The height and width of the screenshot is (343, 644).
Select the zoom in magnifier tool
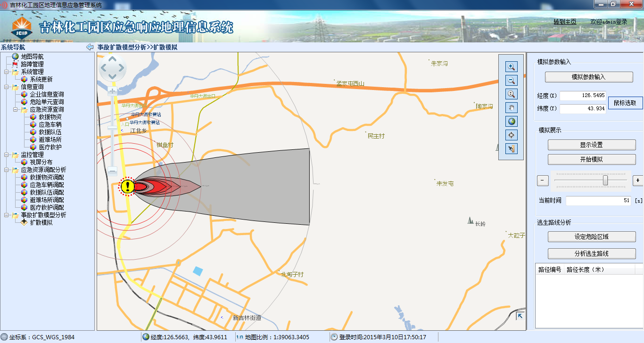click(x=511, y=66)
